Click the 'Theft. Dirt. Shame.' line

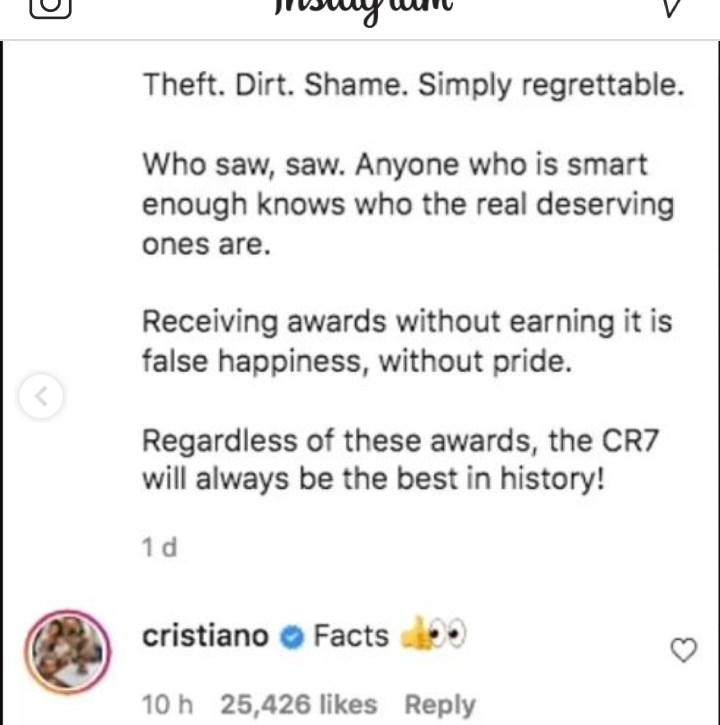click(x=413, y=86)
